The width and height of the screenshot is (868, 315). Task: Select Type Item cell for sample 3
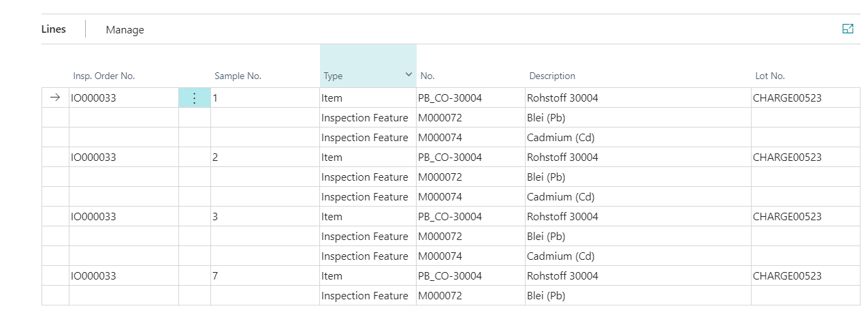[x=368, y=217]
